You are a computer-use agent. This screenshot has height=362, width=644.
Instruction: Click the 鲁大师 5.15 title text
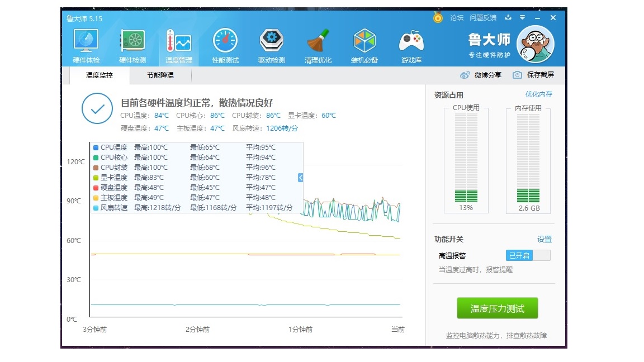[84, 18]
